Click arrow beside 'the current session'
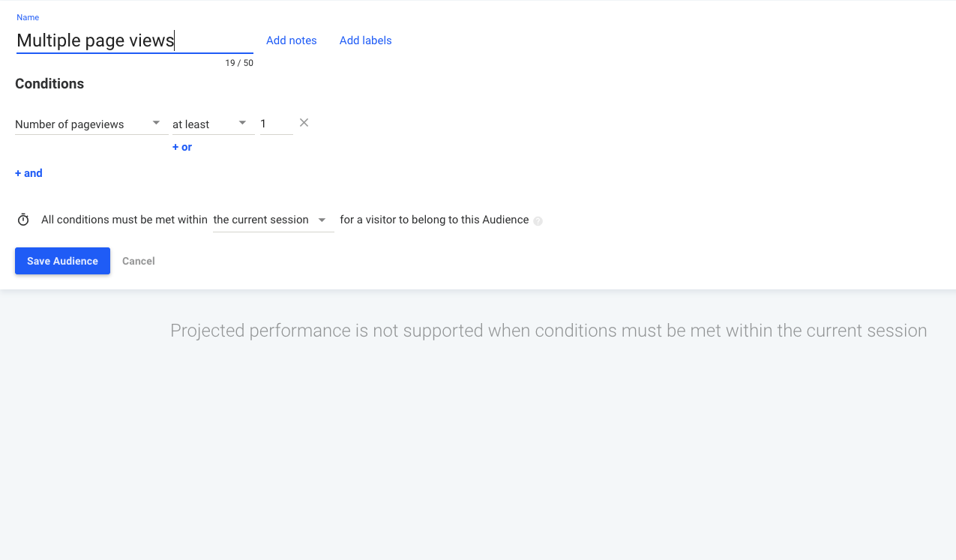The width and height of the screenshot is (956, 560). pyautogui.click(x=322, y=220)
